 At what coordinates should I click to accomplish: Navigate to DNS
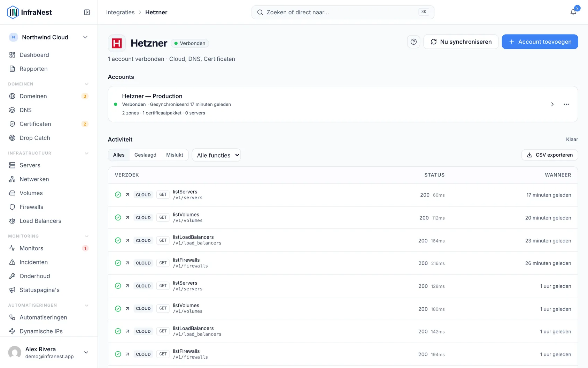49,110
